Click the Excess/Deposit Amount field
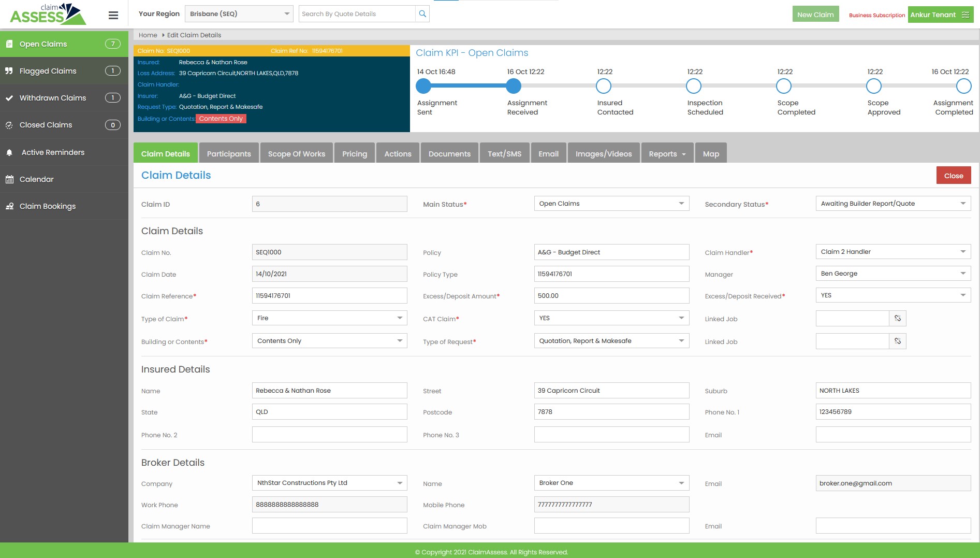This screenshot has width=980, height=558. (x=611, y=296)
